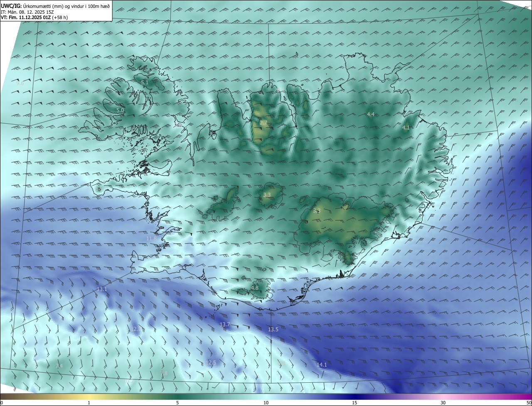Select the 4.1 value in the east
Image resolution: width=532 pixels, height=406 pixels.
click(x=406, y=128)
